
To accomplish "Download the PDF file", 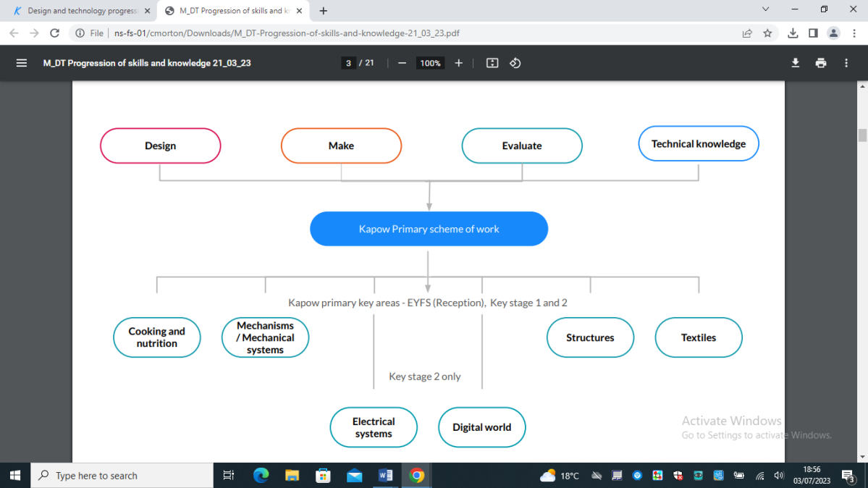I will coord(796,63).
